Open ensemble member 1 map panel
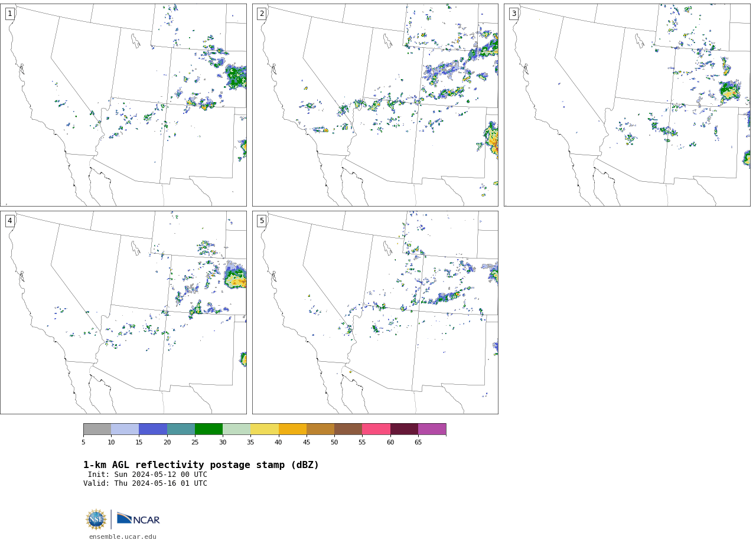The image size is (756, 543). tap(123, 105)
